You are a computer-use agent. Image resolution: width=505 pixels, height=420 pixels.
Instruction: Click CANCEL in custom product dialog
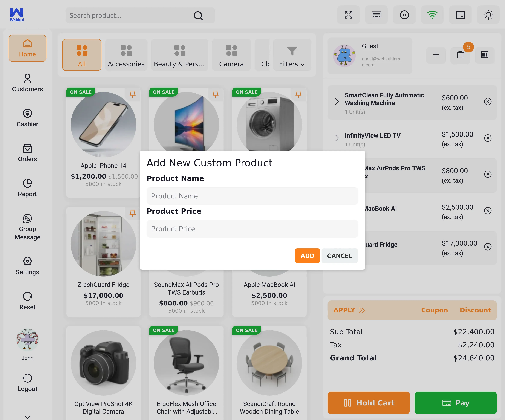pos(340,256)
